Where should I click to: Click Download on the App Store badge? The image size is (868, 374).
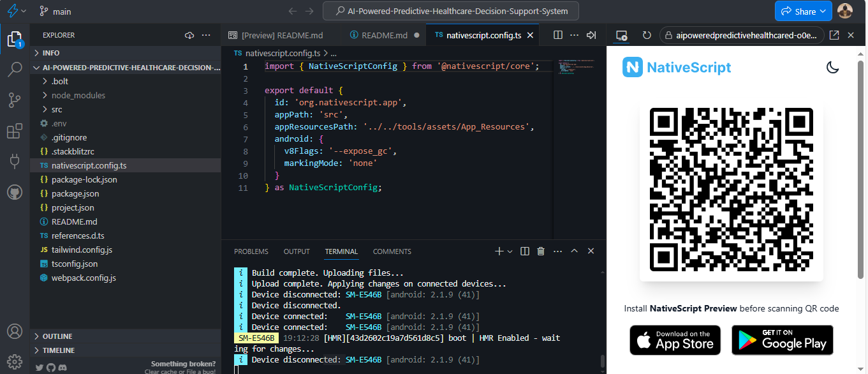coord(675,340)
